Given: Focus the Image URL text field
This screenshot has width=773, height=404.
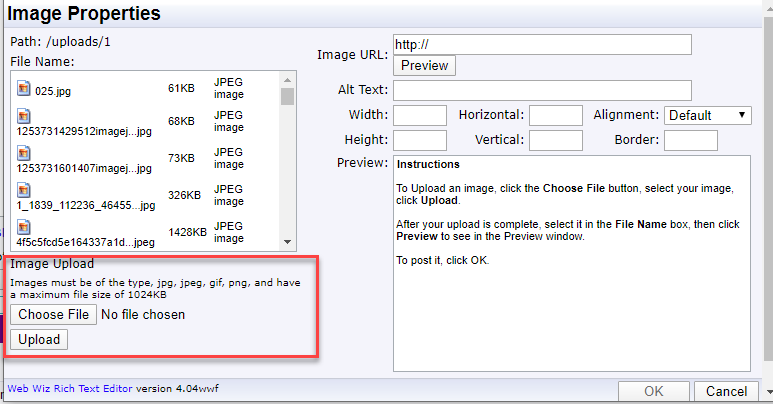Looking at the screenshot, I should click(542, 45).
